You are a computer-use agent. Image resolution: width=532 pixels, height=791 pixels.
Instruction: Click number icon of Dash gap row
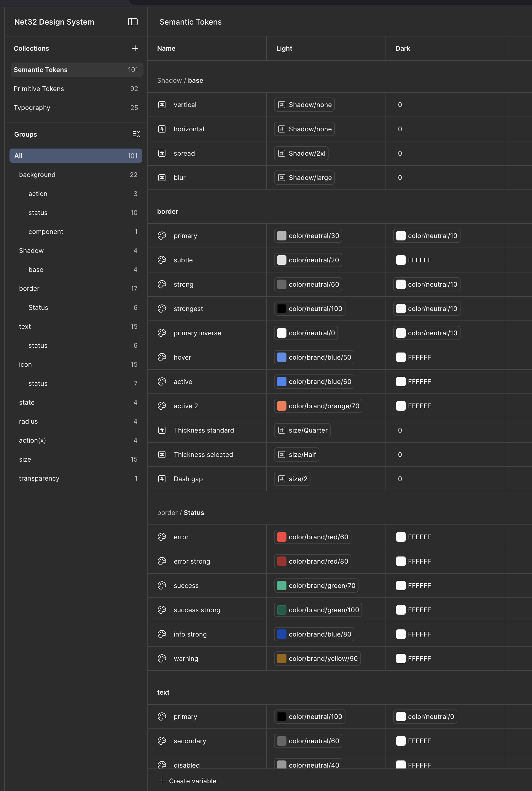(162, 479)
